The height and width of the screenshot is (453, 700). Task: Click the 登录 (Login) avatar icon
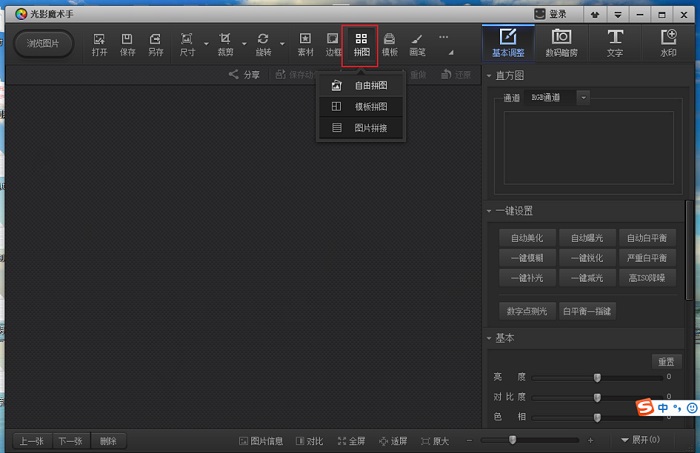[x=540, y=14]
